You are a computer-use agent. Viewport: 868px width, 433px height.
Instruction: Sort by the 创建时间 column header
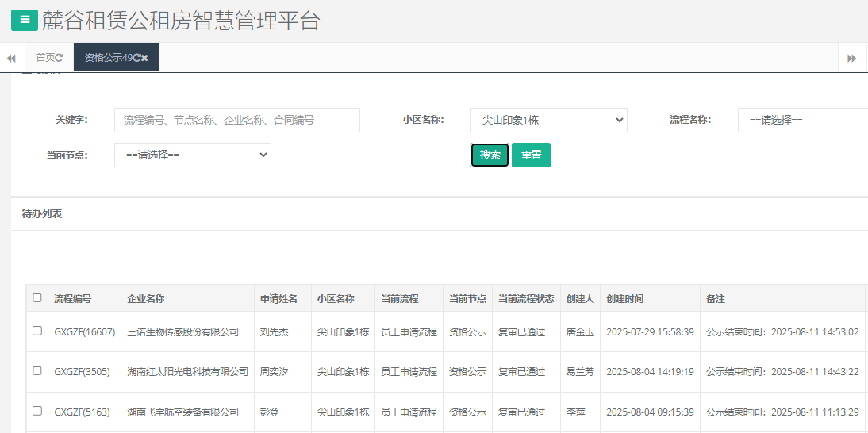(625, 299)
